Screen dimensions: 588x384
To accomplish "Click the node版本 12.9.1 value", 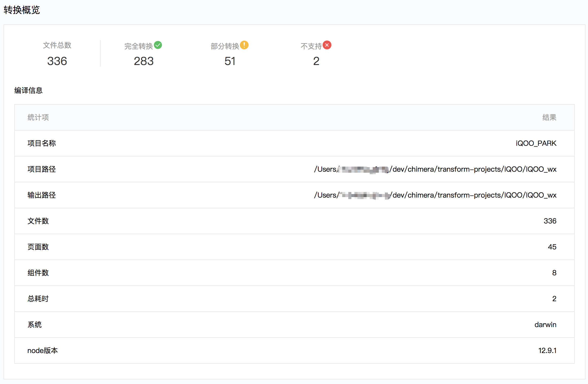I will point(547,350).
